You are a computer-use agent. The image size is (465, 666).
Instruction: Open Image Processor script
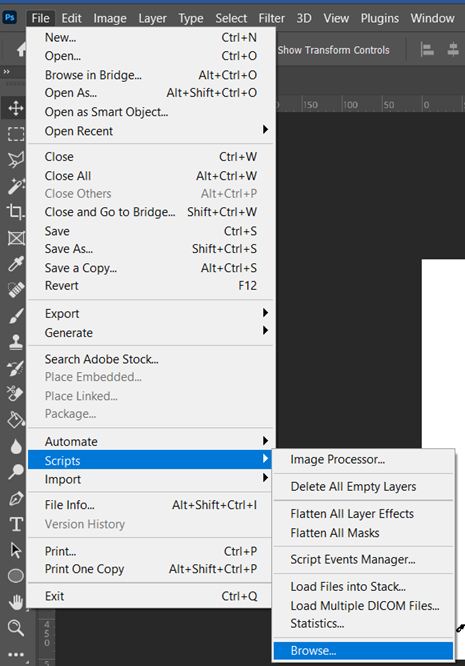364,460
